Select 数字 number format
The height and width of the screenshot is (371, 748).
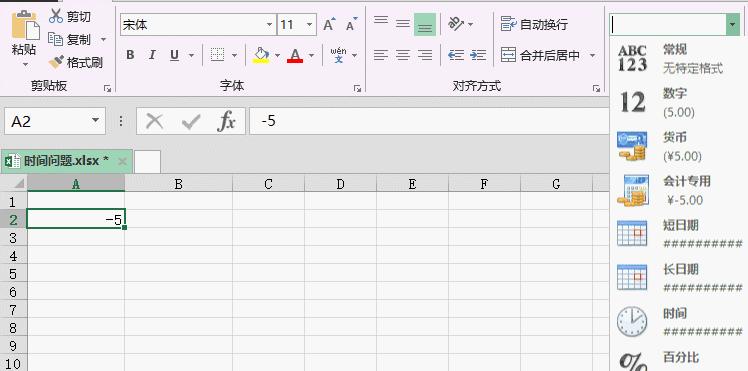coord(679,103)
